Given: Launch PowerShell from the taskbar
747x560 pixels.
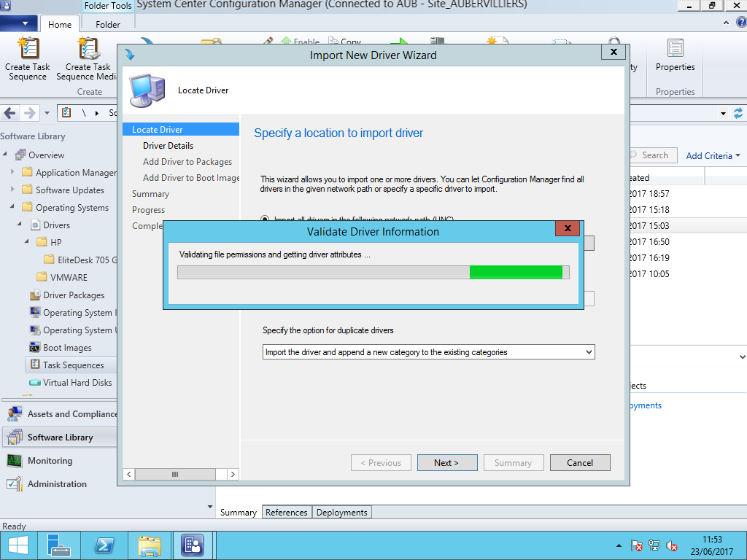Looking at the screenshot, I should pos(104,545).
